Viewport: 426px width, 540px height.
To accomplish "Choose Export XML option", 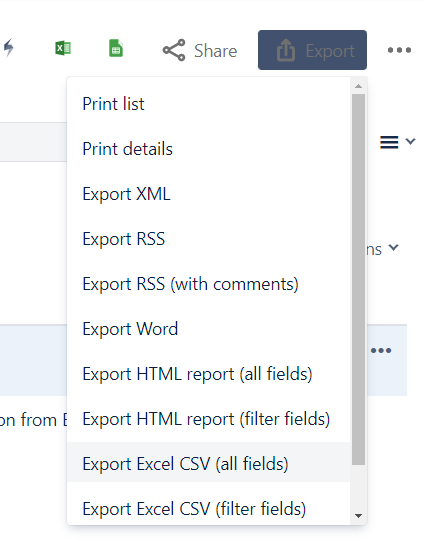I will pyautogui.click(x=209, y=194).
